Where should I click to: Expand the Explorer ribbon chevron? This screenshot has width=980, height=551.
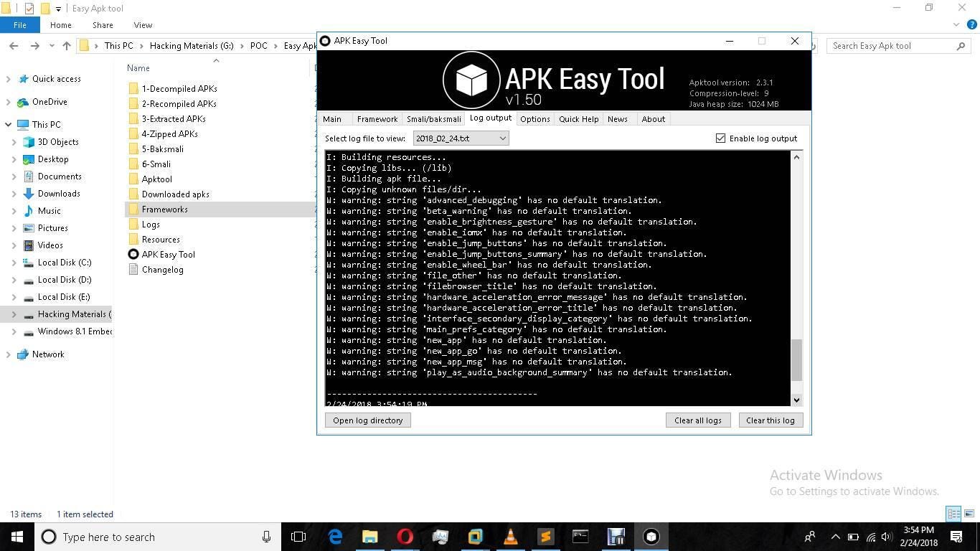[x=956, y=25]
